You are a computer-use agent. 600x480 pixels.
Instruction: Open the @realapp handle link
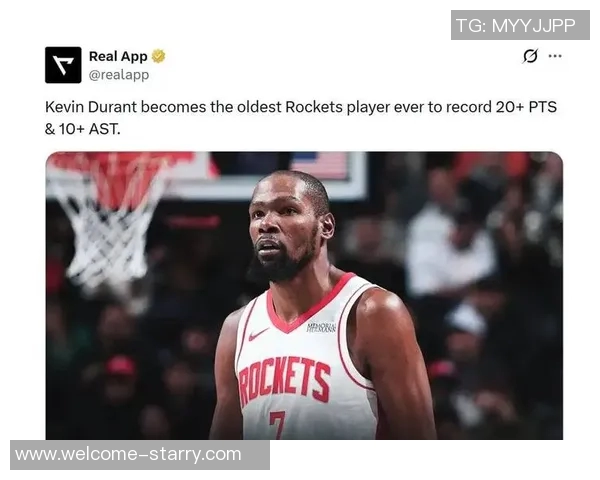(119, 75)
